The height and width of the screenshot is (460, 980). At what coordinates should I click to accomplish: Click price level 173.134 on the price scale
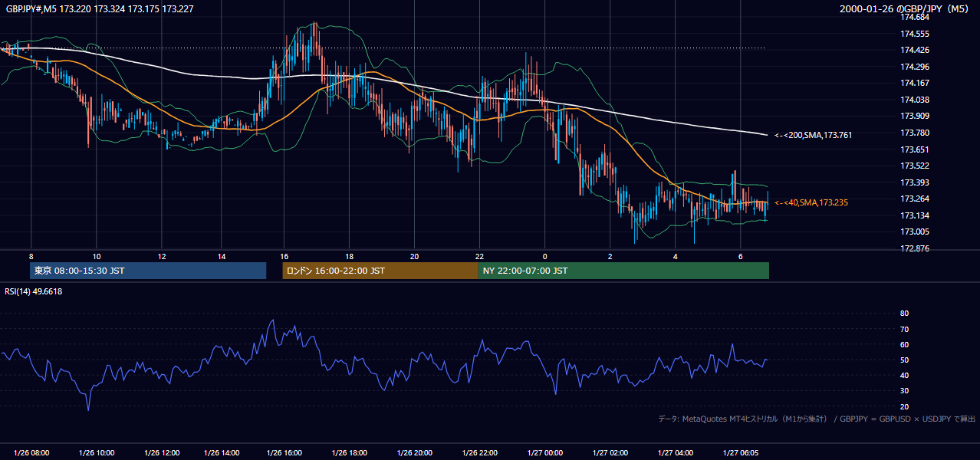915,215
